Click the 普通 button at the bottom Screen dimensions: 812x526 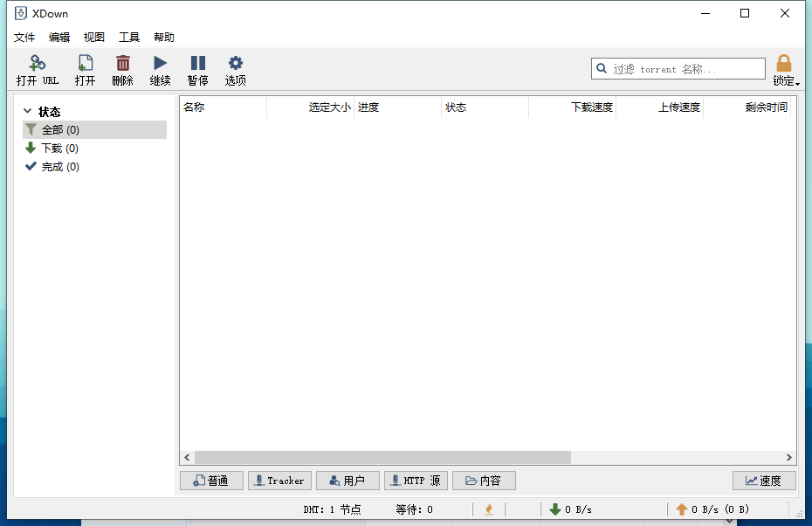click(x=211, y=480)
